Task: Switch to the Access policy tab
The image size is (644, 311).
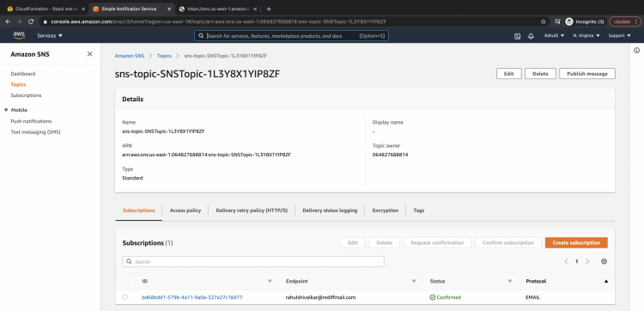Action: 185,210
